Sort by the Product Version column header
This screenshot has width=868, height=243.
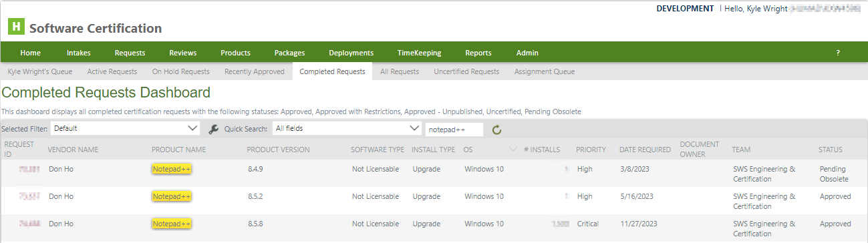click(278, 150)
